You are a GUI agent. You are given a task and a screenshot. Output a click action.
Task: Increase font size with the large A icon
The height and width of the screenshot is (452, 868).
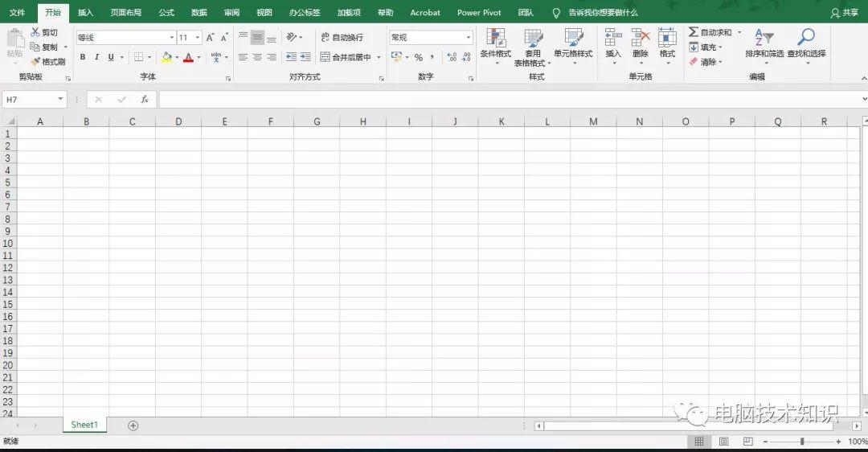[x=210, y=38]
